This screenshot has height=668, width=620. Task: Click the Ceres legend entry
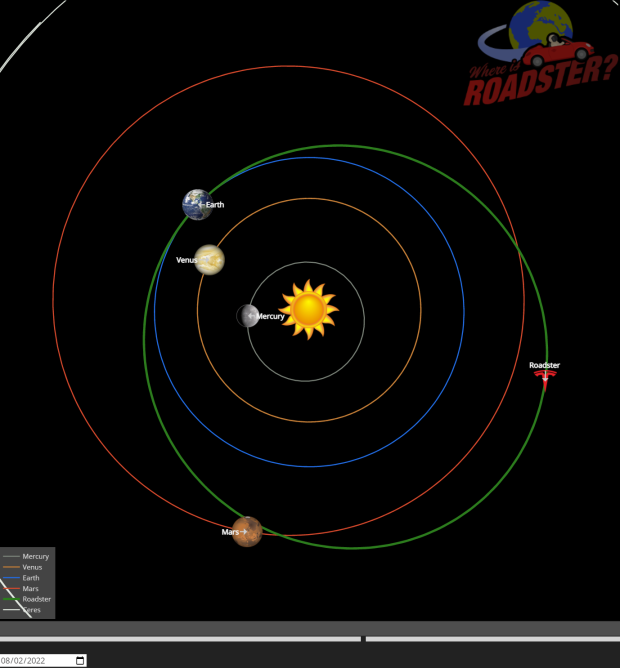point(22,609)
